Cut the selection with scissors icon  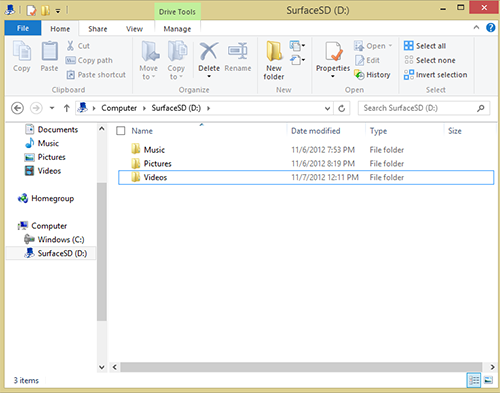coord(70,46)
